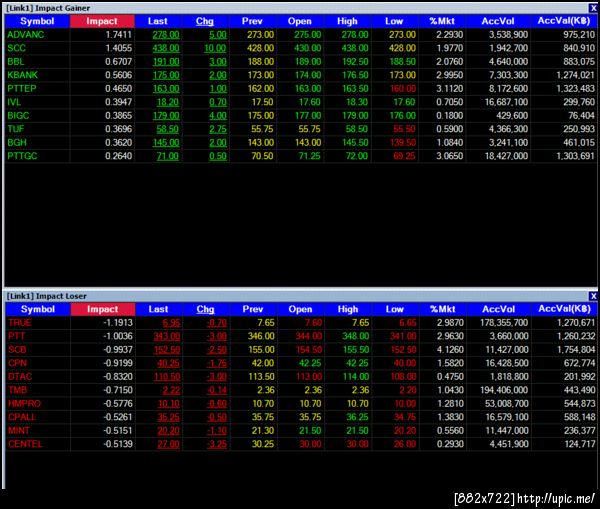Click IVL last price 18.20
Viewport: 600px width, 509px height.
tap(168, 102)
